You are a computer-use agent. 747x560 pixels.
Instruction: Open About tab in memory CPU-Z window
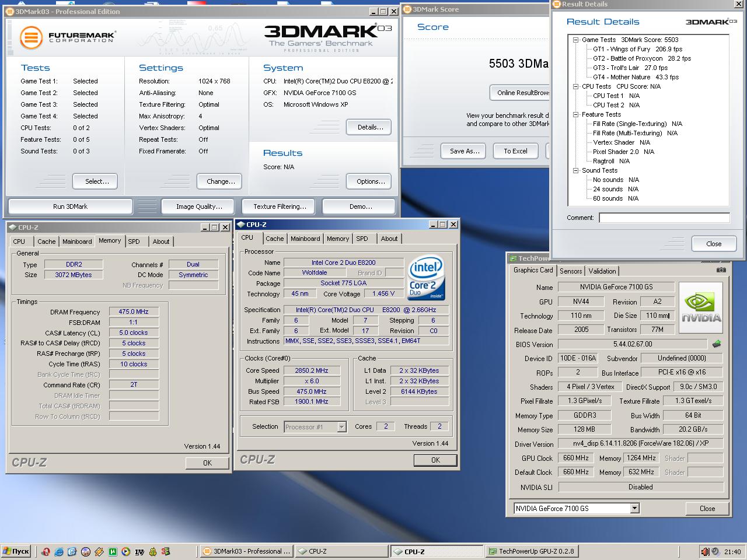pos(161,242)
